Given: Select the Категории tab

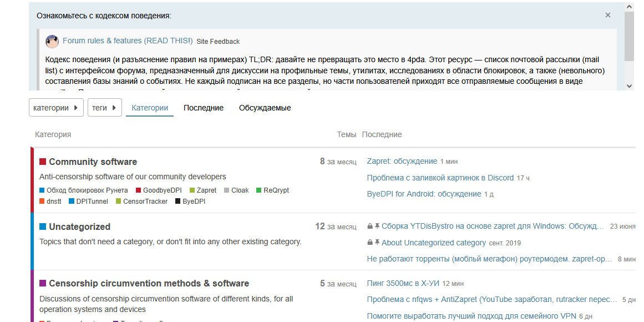Looking at the screenshot, I should coord(150,108).
